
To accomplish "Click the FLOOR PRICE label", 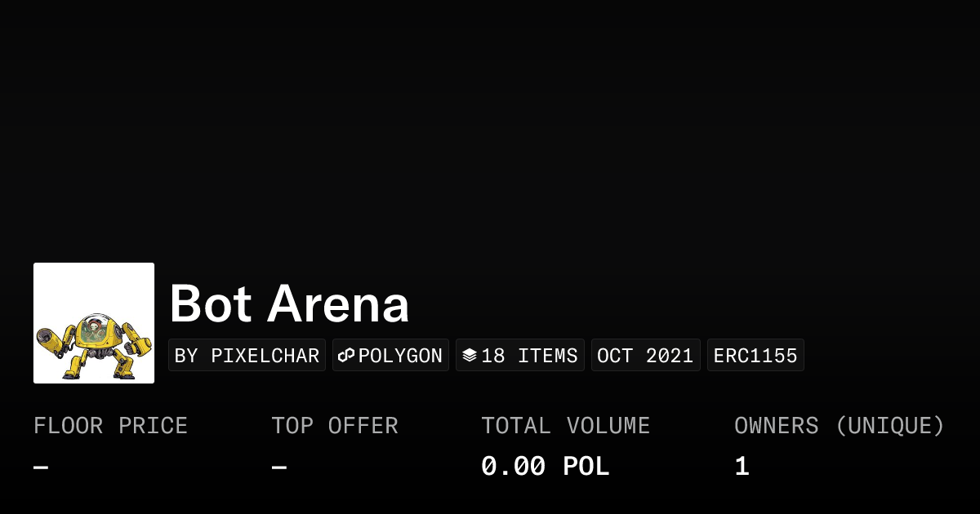I will click(110, 426).
